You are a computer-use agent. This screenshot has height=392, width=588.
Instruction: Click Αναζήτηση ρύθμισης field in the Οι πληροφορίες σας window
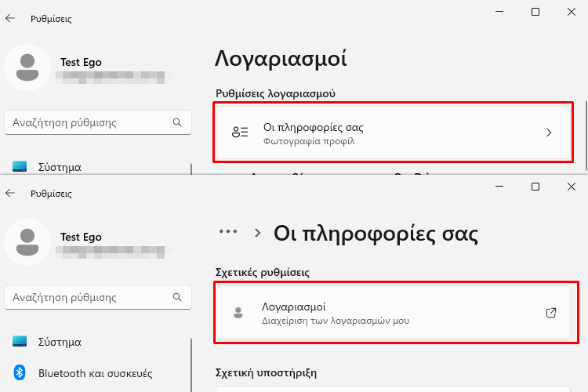pos(98,297)
